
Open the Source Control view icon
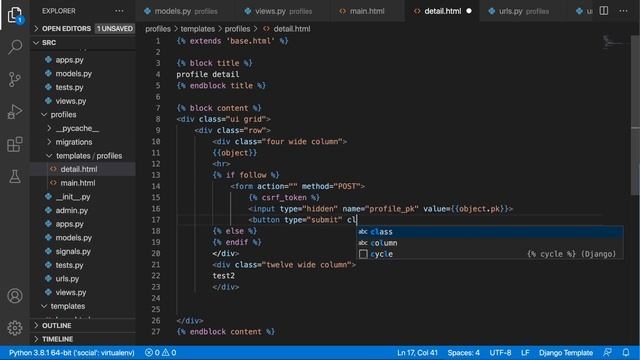15,79
